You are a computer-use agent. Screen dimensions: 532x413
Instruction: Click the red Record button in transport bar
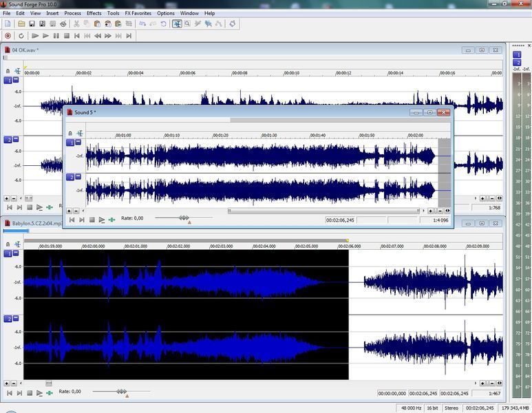pyautogui.click(x=8, y=36)
